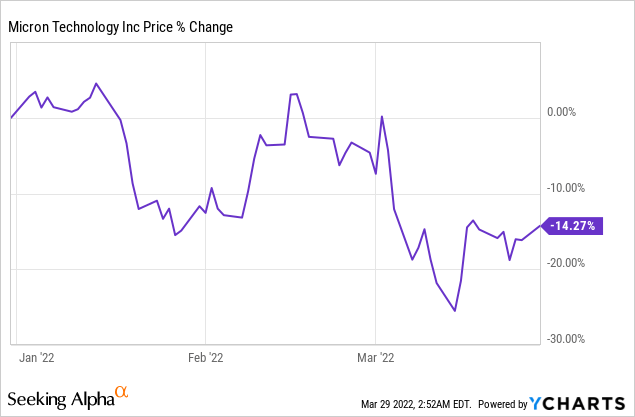Click the highest January peak of the line
This screenshot has width=635, height=417.
tap(95, 83)
